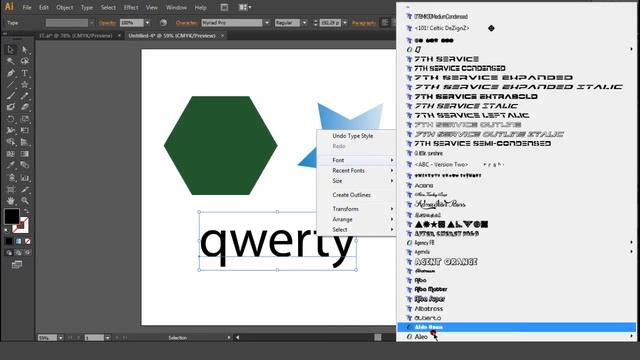Viewport: 640px width, 360px height.
Task: Choose the Perspective Grid tool
Action: [24, 142]
